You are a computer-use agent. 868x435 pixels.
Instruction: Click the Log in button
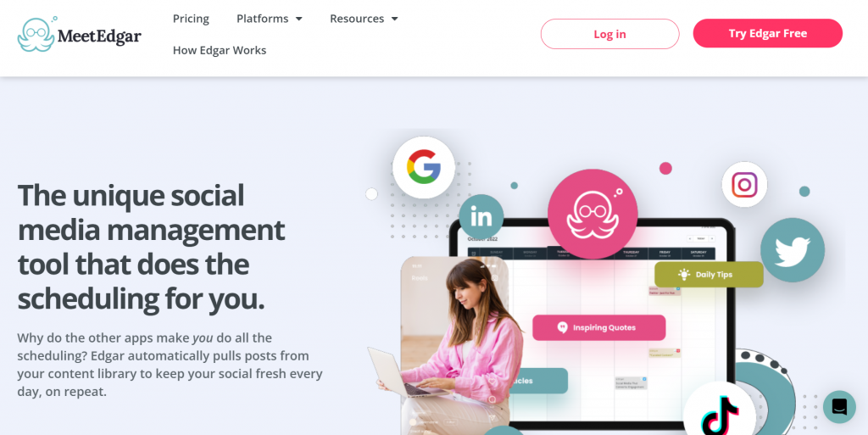click(x=610, y=34)
